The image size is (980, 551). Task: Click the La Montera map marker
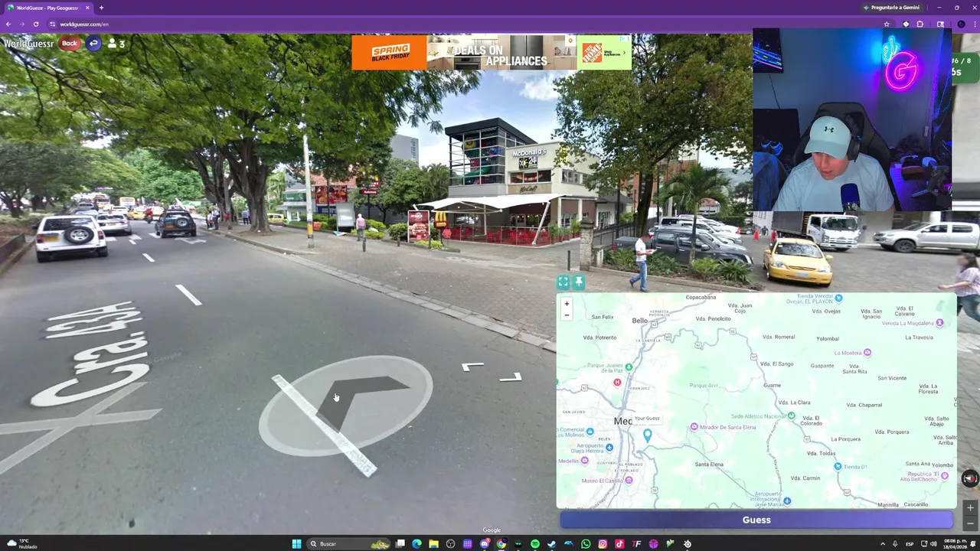coord(867,353)
